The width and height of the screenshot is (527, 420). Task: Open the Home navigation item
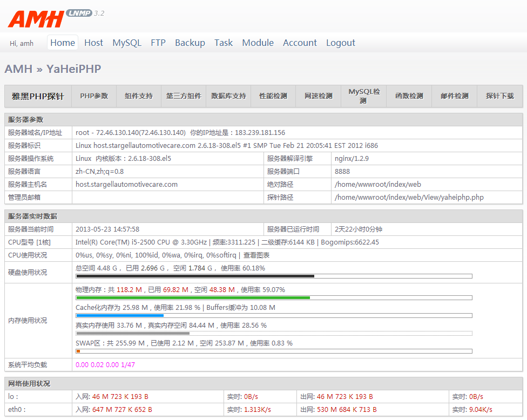[63, 43]
